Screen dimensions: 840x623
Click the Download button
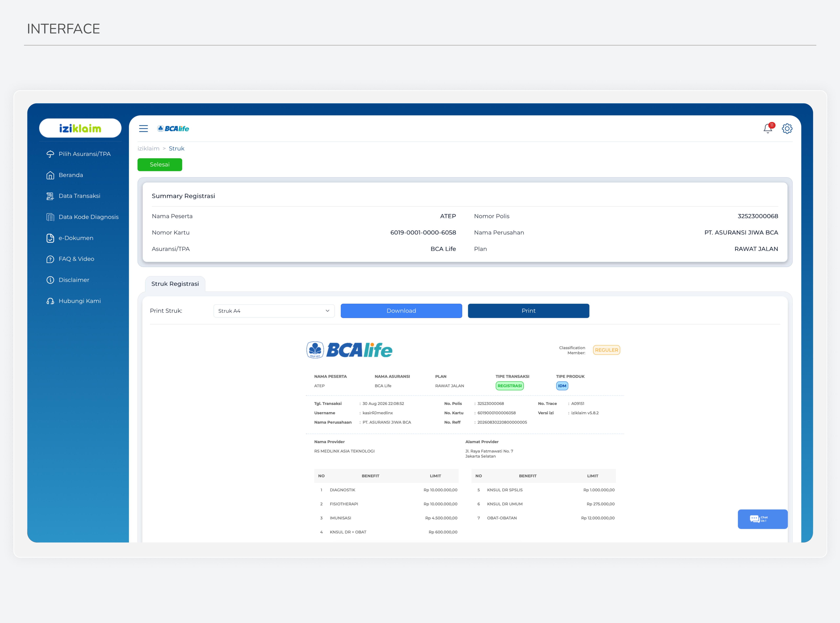401,311
